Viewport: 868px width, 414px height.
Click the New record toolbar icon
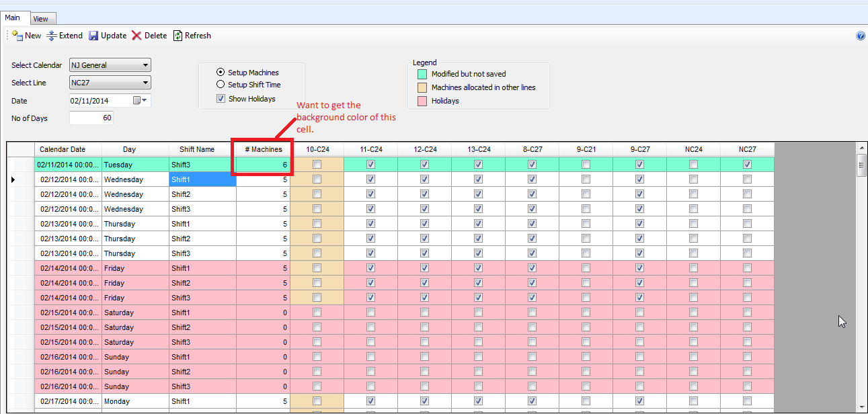[x=17, y=36]
